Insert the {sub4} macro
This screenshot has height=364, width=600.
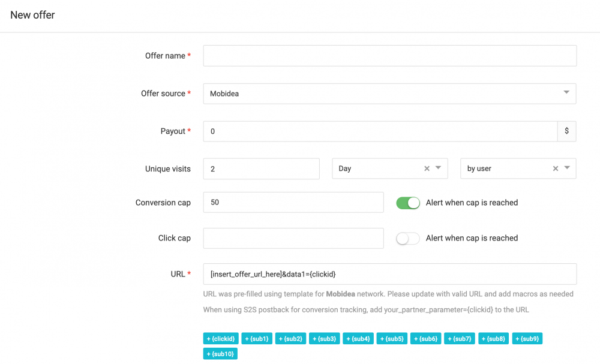click(x=358, y=338)
